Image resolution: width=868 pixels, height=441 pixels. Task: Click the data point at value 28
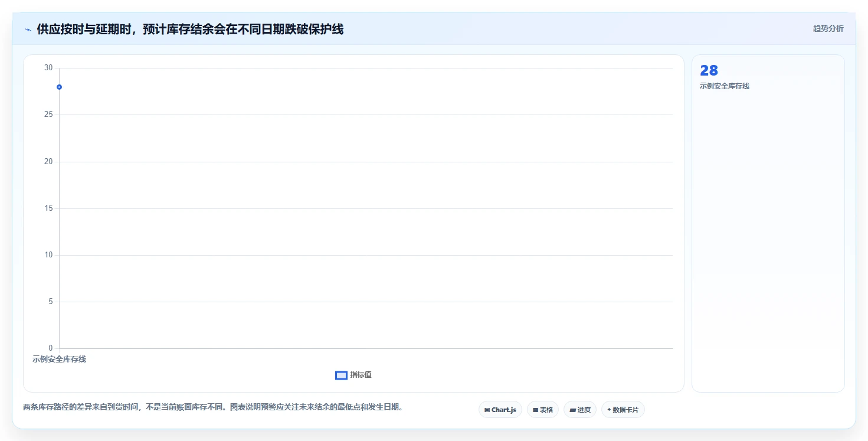point(59,87)
